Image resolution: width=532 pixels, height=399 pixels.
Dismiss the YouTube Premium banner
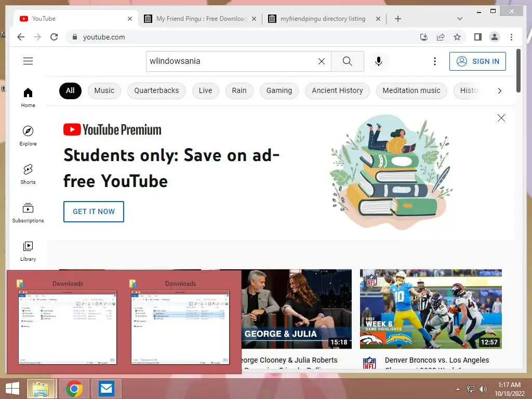pos(501,118)
